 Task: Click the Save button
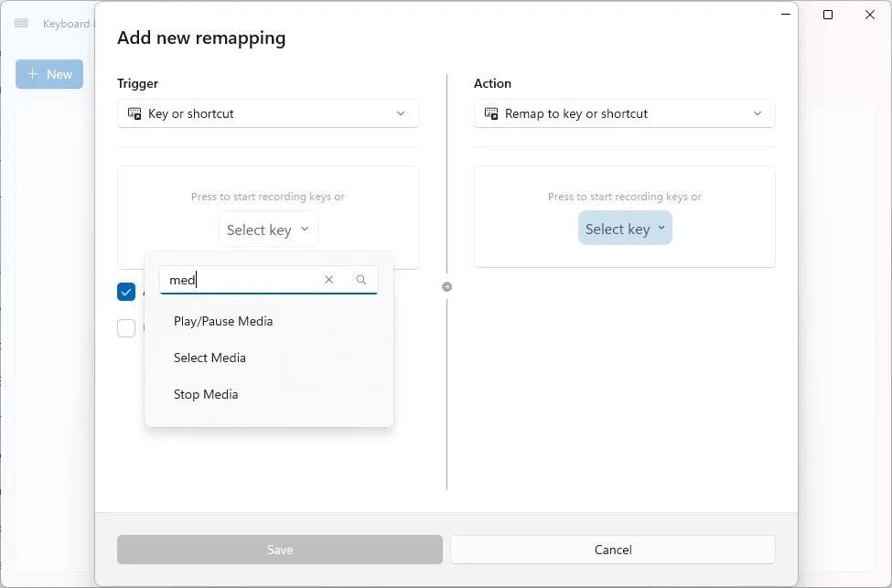tap(280, 550)
